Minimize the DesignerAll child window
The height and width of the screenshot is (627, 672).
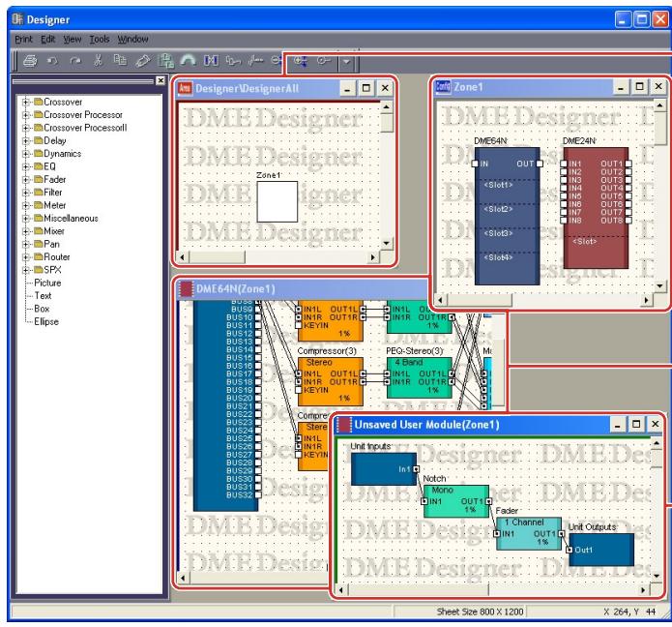click(x=347, y=88)
